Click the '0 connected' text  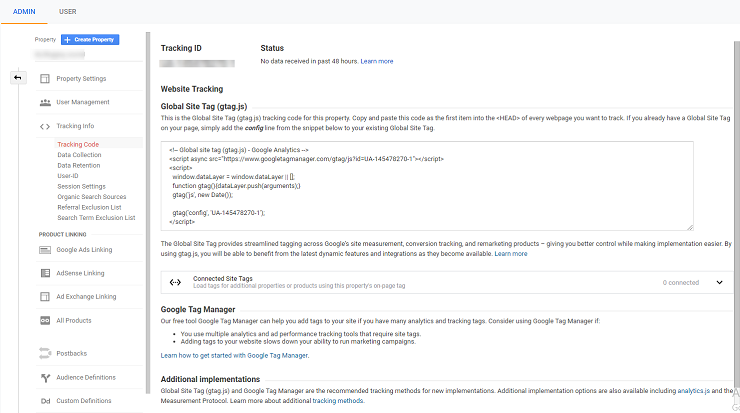[681, 282]
